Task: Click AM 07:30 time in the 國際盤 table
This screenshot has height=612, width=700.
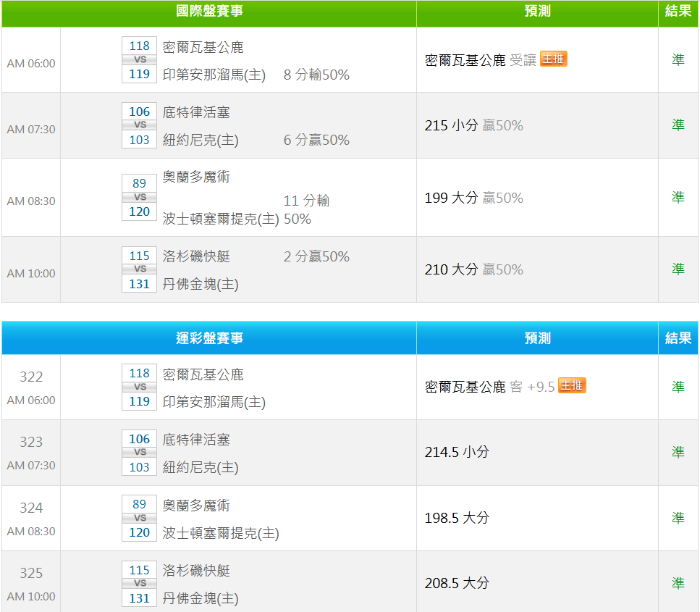Action: pos(31,130)
